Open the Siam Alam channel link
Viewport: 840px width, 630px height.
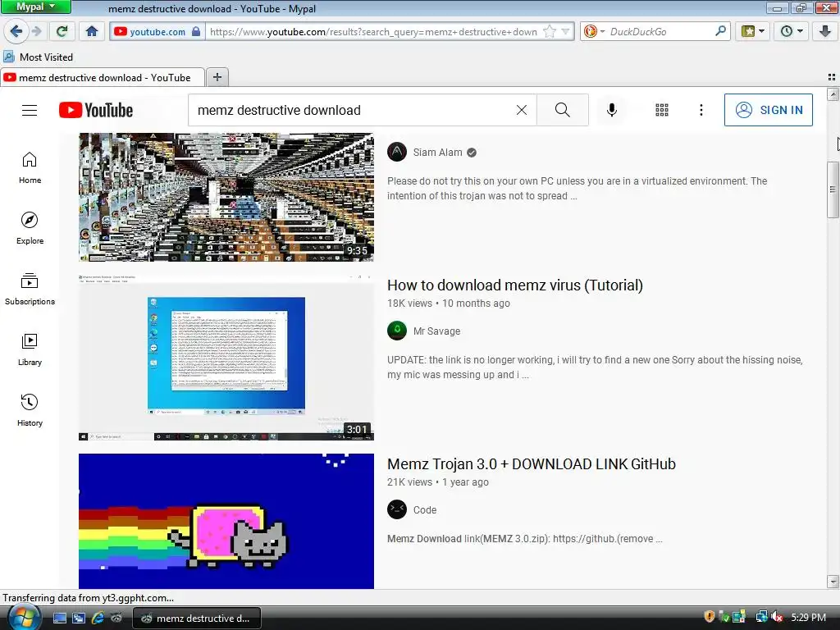click(437, 152)
